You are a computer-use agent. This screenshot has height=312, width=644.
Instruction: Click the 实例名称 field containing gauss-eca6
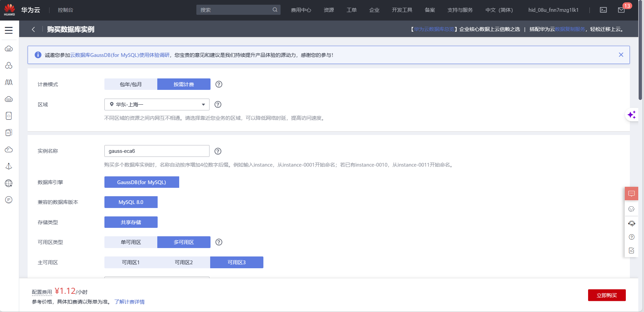tap(157, 151)
